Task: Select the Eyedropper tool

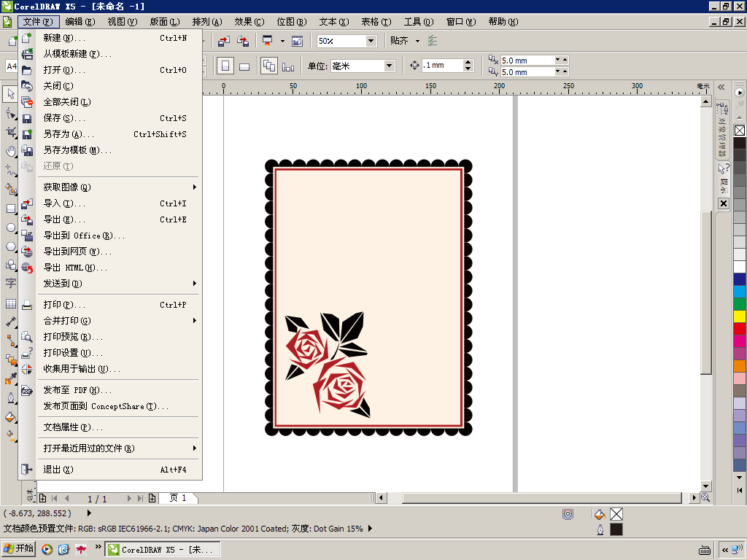Action: point(10,378)
